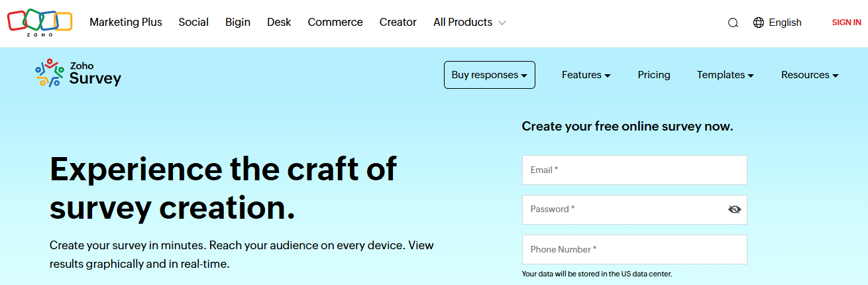Navigate to the Desk product
The height and width of the screenshot is (285, 868).
coord(279,23)
